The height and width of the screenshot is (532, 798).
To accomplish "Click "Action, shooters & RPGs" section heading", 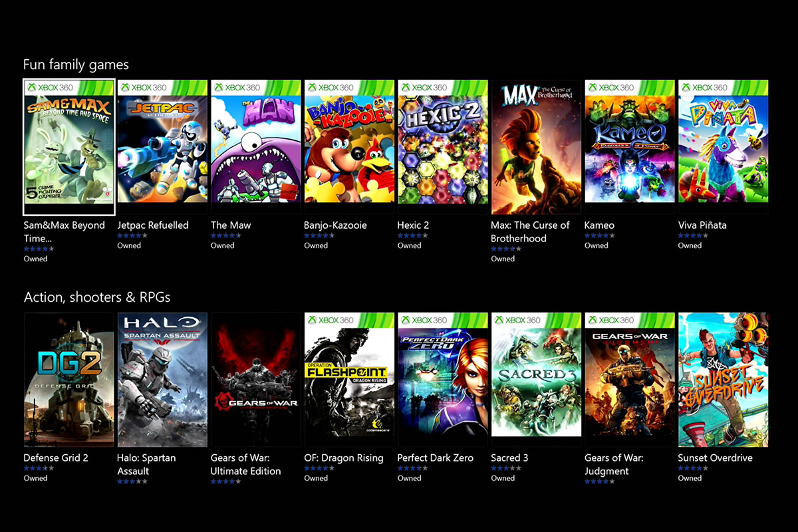I will (x=97, y=297).
